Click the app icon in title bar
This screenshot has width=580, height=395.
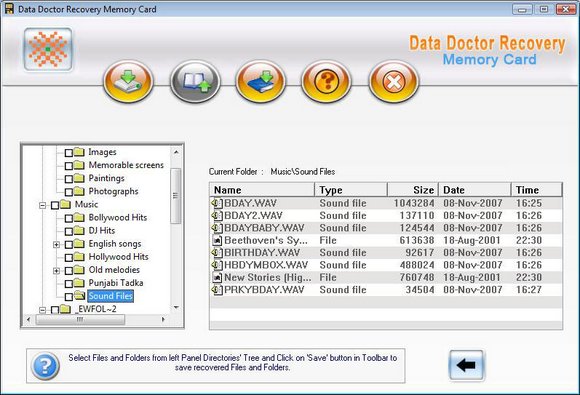pyautogui.click(x=9, y=9)
